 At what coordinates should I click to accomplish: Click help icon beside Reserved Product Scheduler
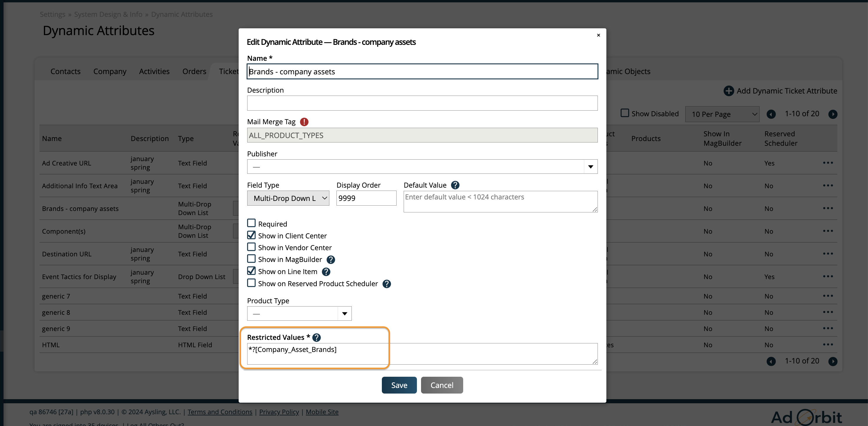tap(387, 284)
